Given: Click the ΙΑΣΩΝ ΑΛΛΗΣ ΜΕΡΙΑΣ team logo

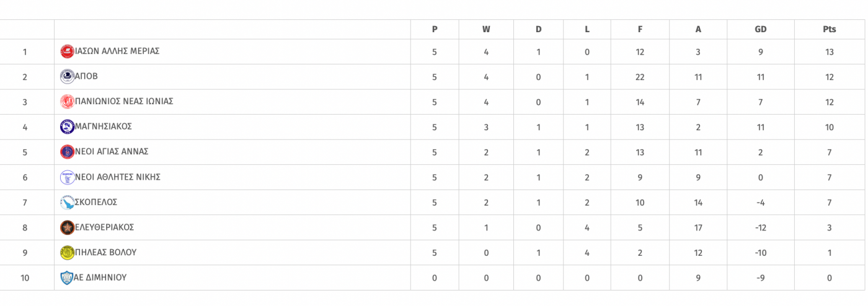Looking at the screenshot, I should (x=67, y=51).
